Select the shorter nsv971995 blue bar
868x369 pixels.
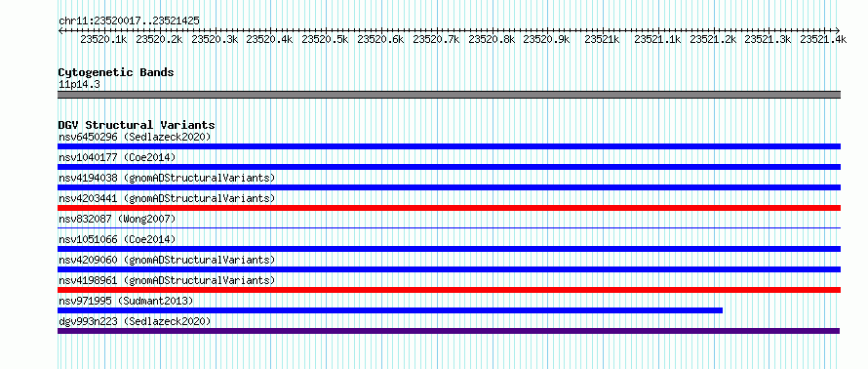(x=390, y=310)
